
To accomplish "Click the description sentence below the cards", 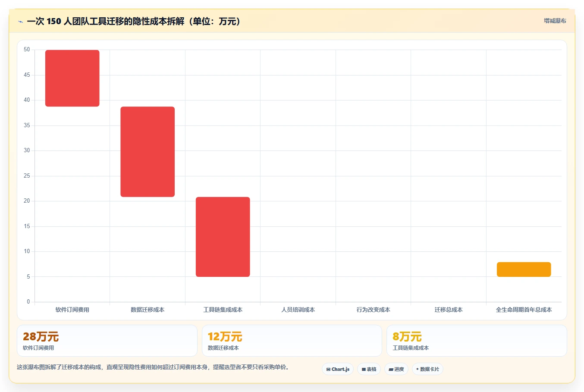I will coord(153,367).
